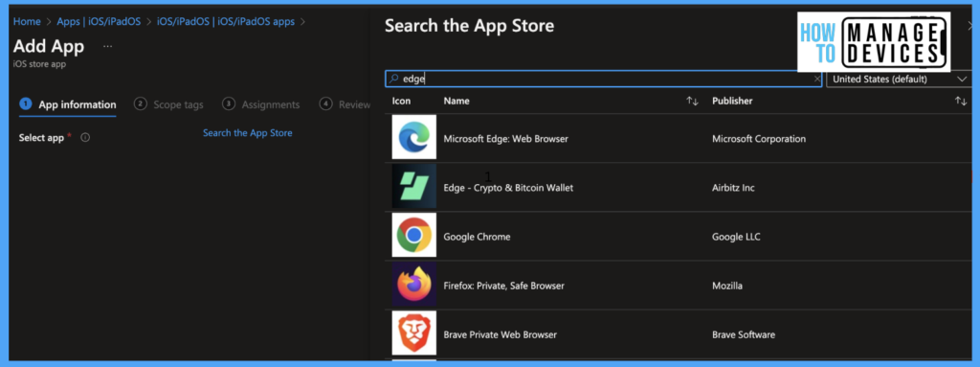Open the ellipsis menu beside Add App

108,46
